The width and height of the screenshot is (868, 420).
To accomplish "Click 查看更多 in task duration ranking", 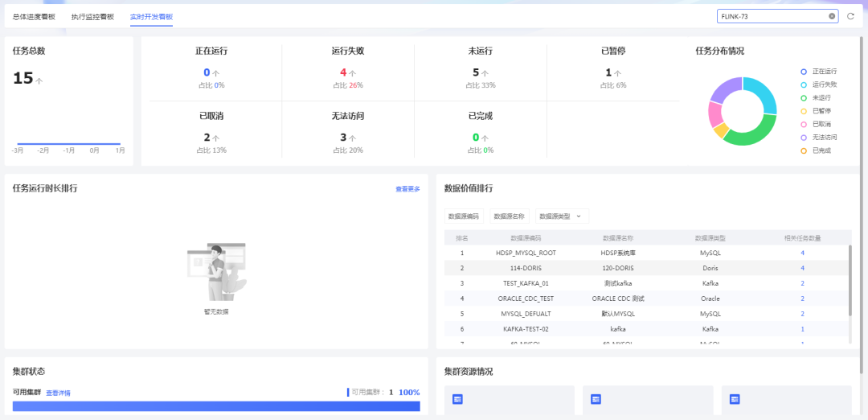I will (x=407, y=189).
